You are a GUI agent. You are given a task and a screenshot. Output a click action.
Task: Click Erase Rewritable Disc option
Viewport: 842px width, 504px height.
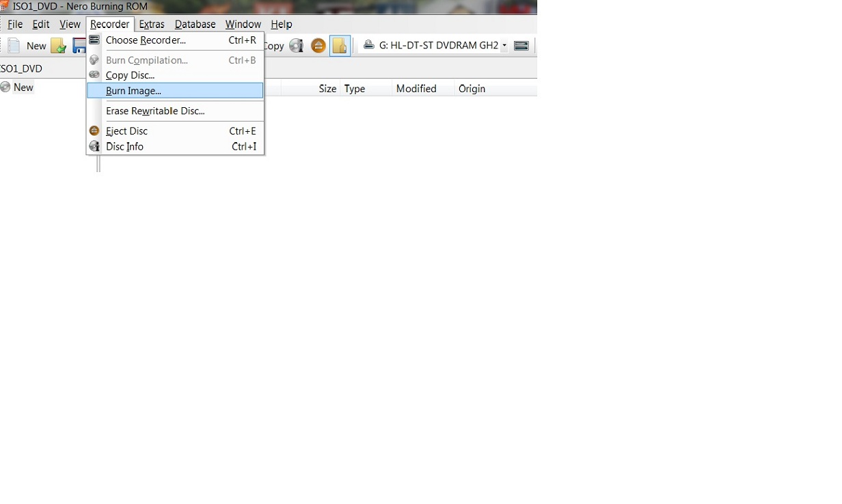coord(155,111)
